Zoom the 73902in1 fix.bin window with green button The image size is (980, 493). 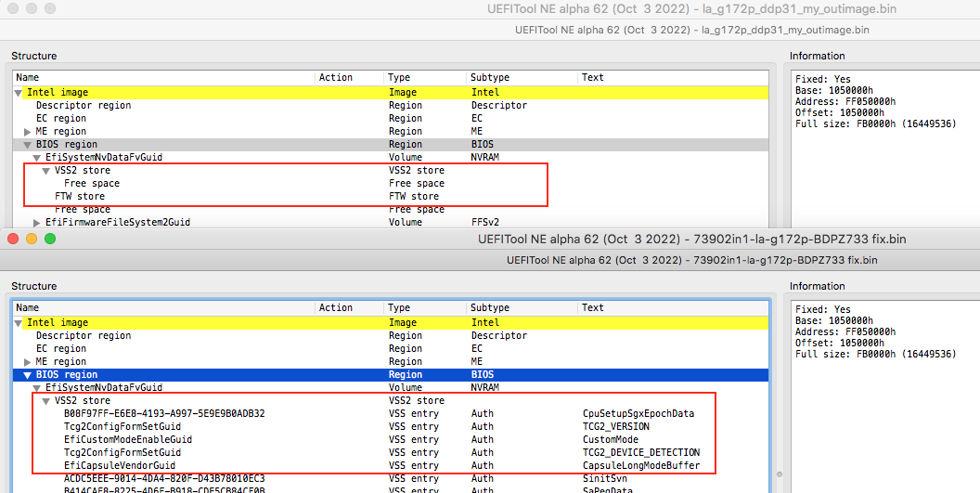click(x=50, y=239)
